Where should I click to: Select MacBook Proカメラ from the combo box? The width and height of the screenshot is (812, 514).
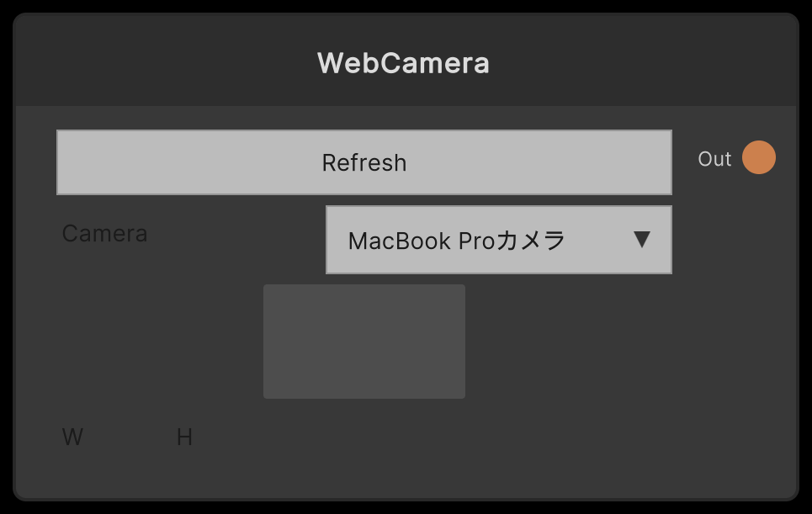tap(498, 240)
